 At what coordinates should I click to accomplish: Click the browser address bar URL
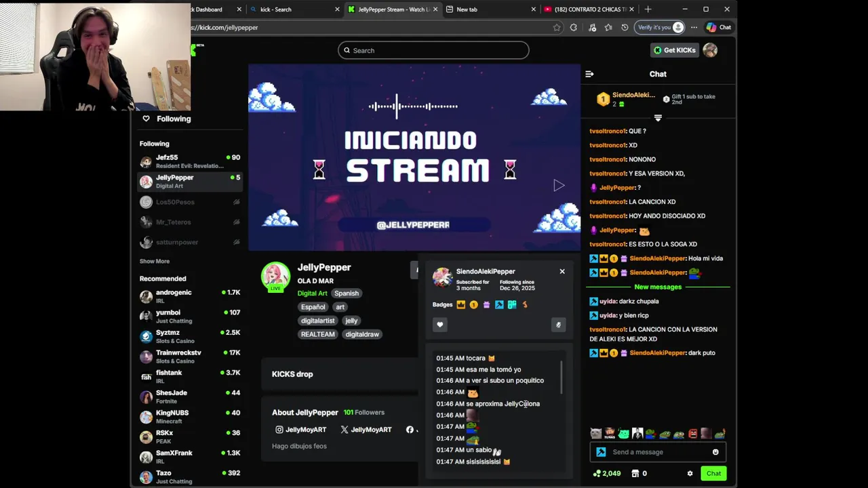click(x=224, y=28)
